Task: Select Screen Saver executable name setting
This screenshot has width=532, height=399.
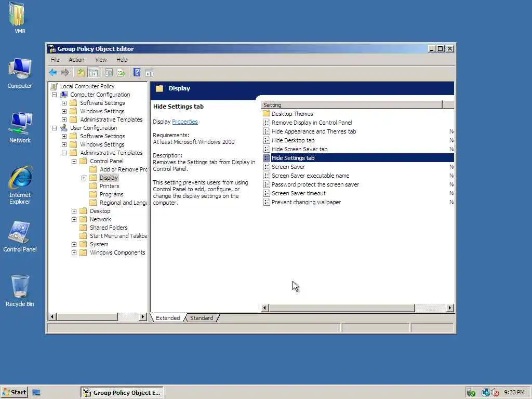Action: [x=310, y=176]
